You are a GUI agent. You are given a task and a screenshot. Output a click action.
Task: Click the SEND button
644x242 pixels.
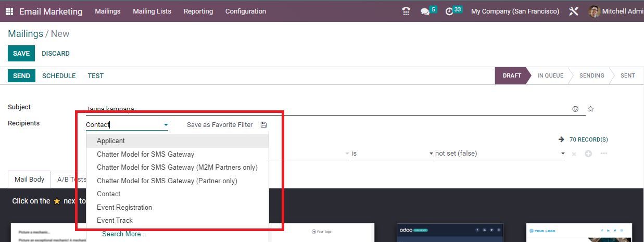pos(21,75)
